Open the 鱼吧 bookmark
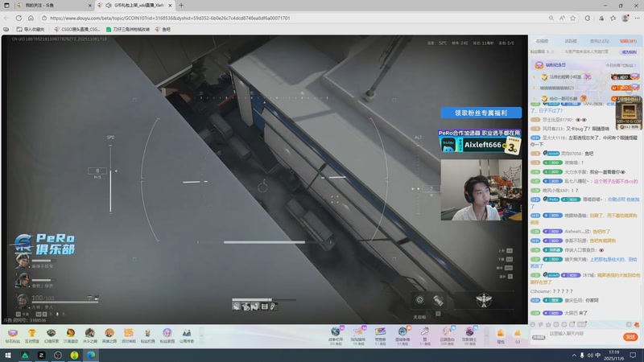Viewport: 644px width, 362px height. coord(163,29)
